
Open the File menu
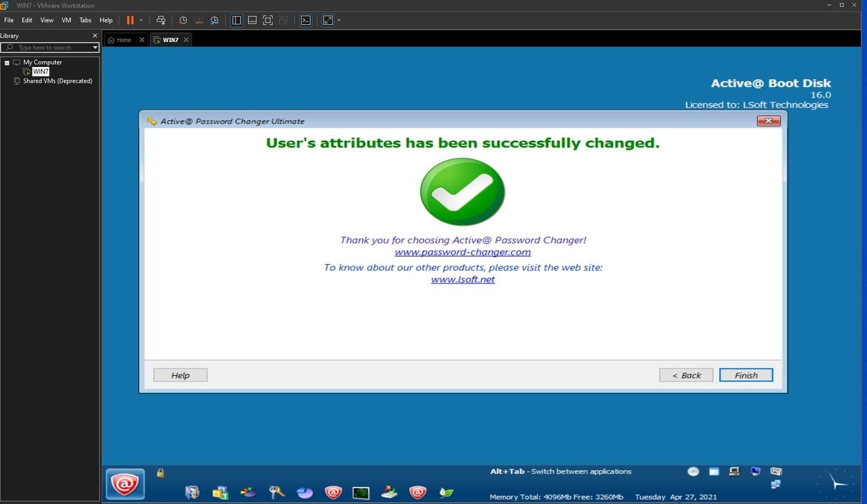coord(9,20)
